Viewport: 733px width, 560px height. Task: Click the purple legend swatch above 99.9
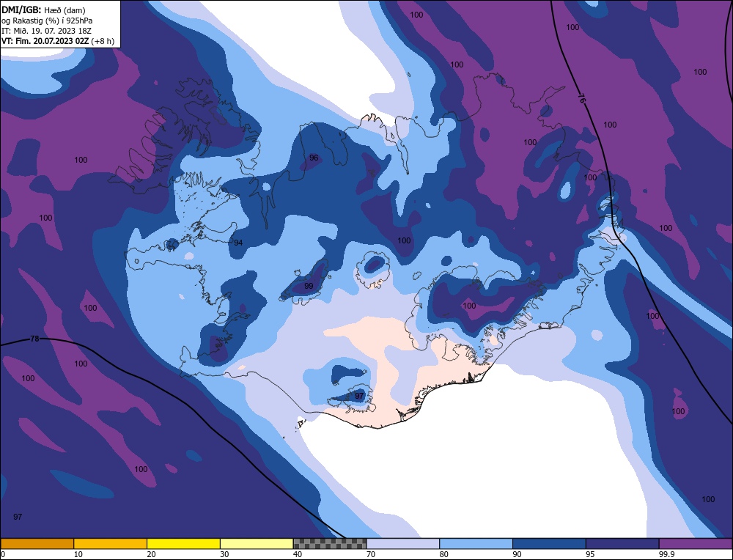tap(696, 544)
